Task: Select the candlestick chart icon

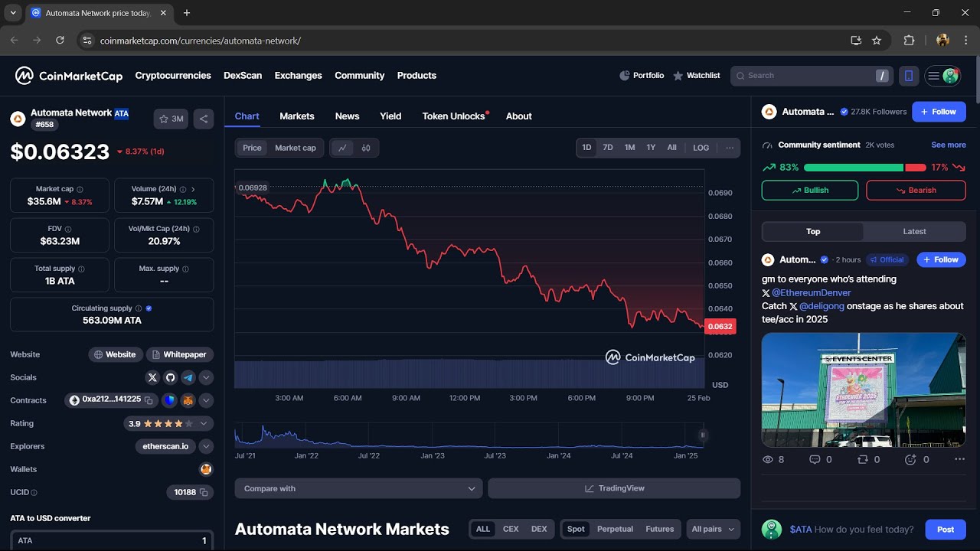Action: [366, 148]
